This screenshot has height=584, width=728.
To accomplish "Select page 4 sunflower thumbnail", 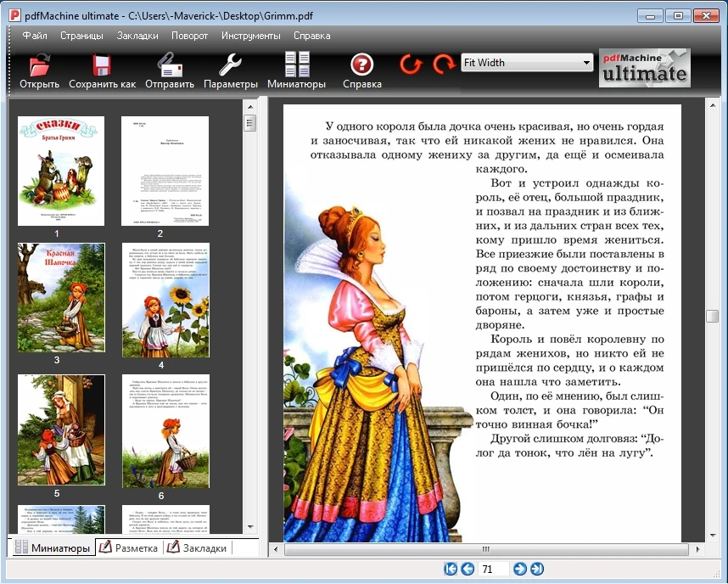I will pos(165,300).
